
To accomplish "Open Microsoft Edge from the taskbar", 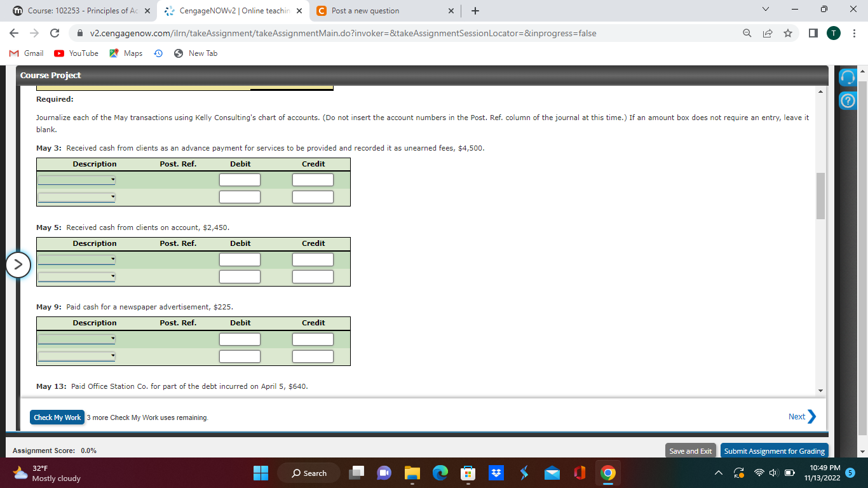I will point(440,473).
